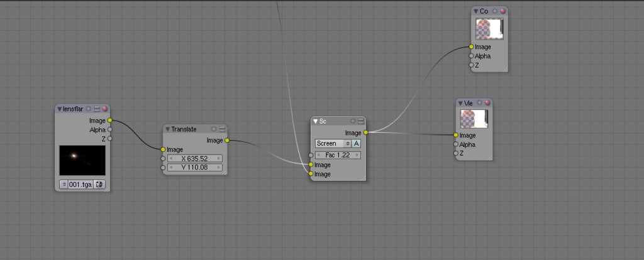Increase X 635.52 with right arrow
Viewport: 644px width, 260px height.
pos(218,159)
